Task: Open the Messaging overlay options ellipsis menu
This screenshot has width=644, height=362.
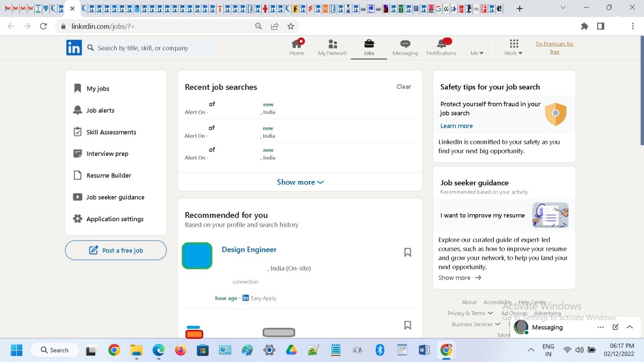Action: (600, 327)
